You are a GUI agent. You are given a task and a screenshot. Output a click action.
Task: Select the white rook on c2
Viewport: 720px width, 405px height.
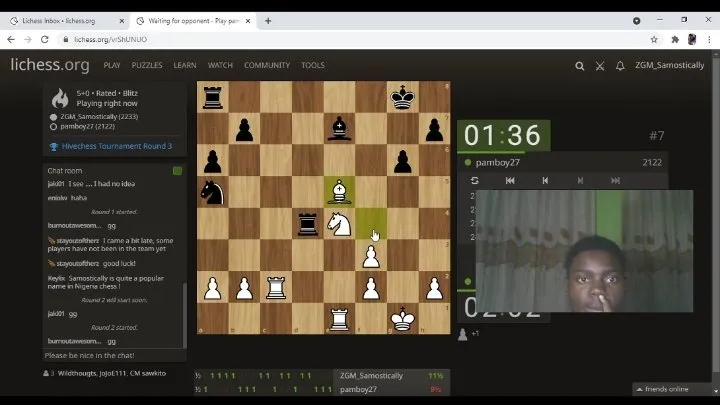[276, 287]
